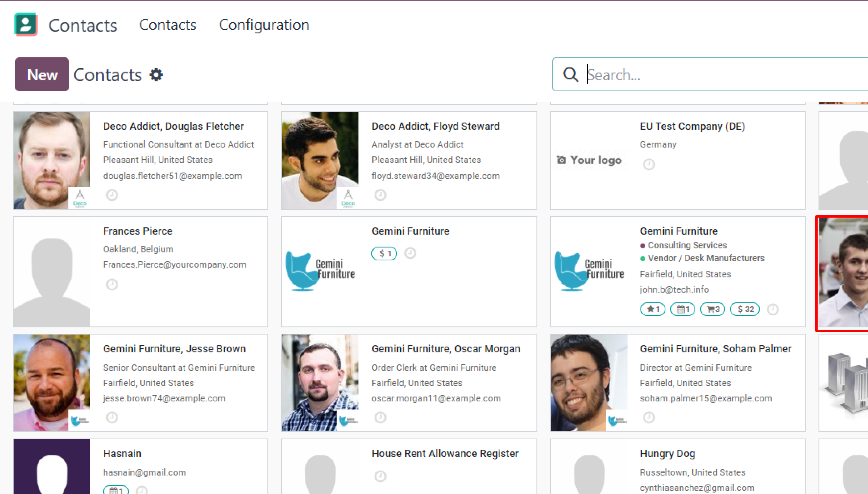The image size is (868, 494).
Task: Open activity clock on Frances Pierce card
Action: 112,284
